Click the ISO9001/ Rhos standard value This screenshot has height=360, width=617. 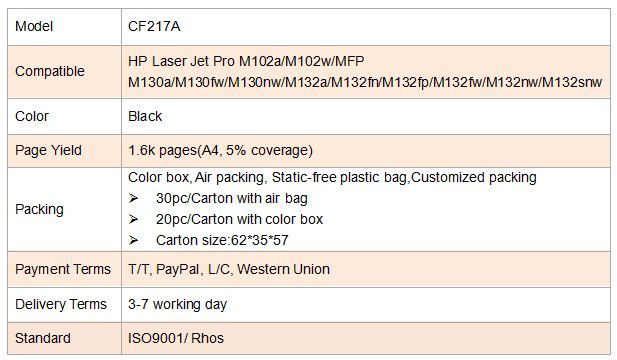(176, 338)
